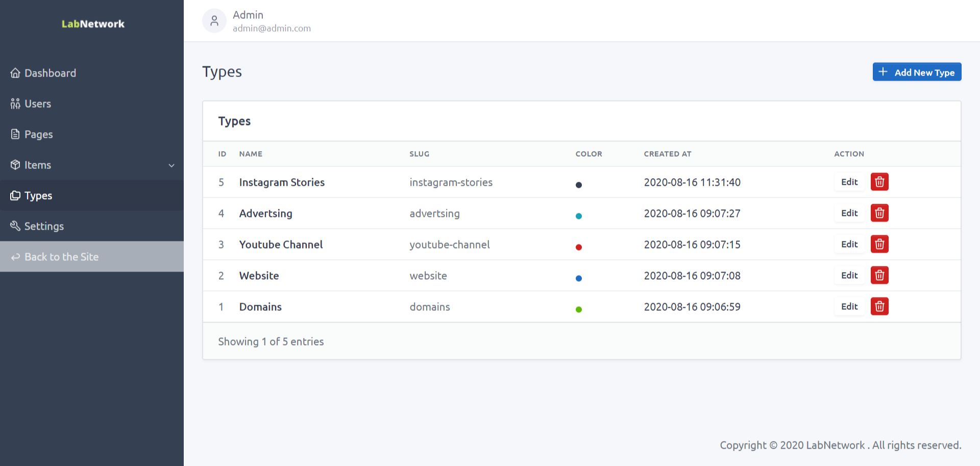The image size is (980, 466).
Task: Click Back to the Site link
Action: pos(61,257)
